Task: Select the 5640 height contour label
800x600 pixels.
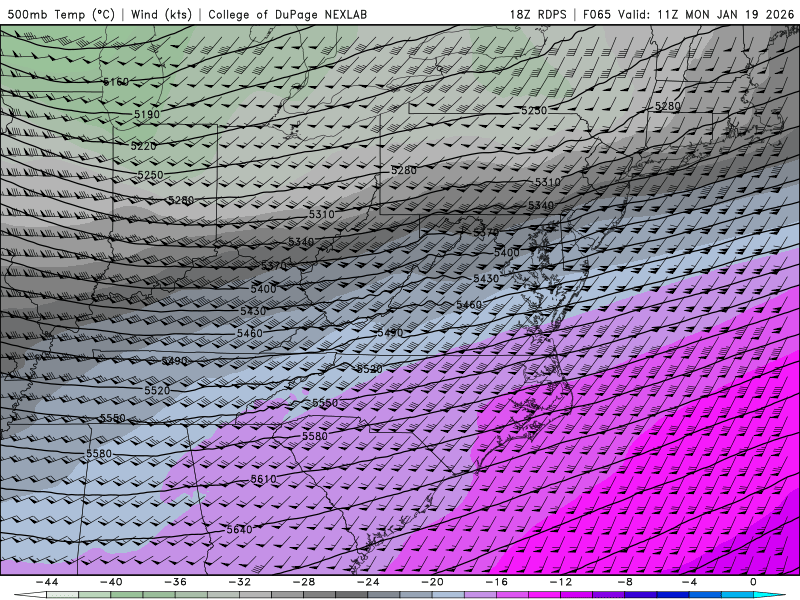Action: pyautogui.click(x=239, y=530)
